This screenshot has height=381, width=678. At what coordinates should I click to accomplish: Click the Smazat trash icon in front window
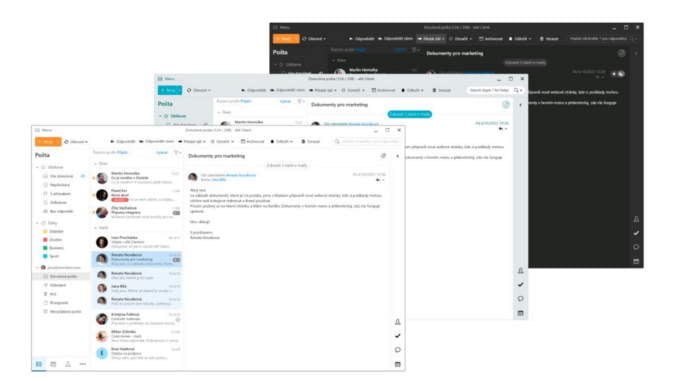[x=303, y=141]
